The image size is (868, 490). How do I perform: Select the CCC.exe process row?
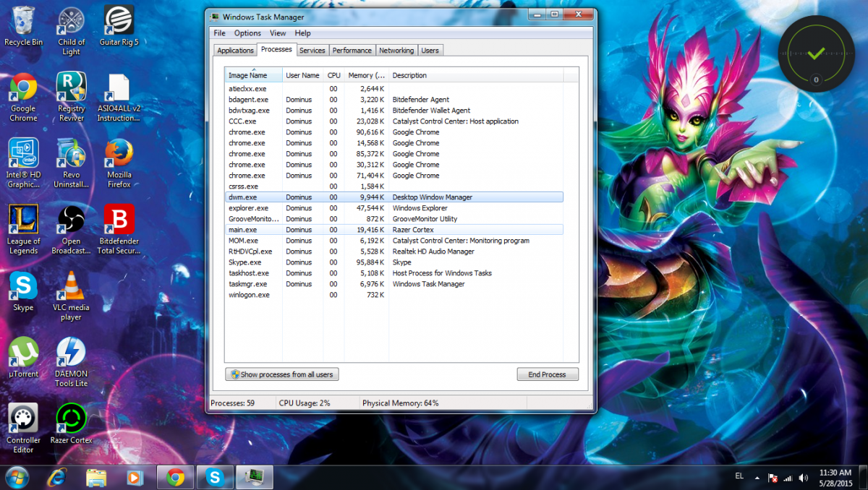[x=394, y=121]
